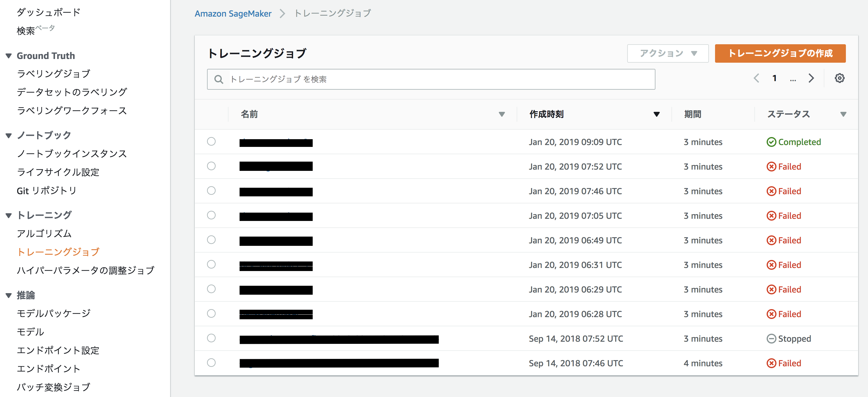868x397 pixels.
Task: Go to next page arrow
Action: tap(811, 78)
